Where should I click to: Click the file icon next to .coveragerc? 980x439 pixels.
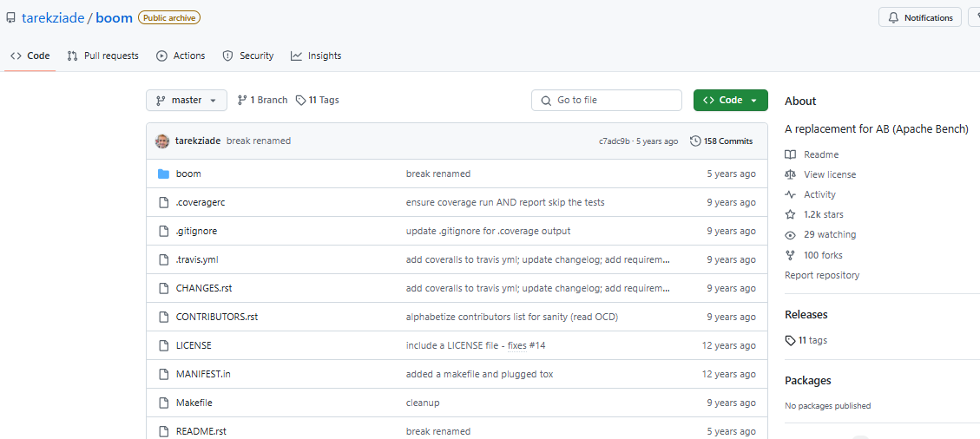coord(164,202)
